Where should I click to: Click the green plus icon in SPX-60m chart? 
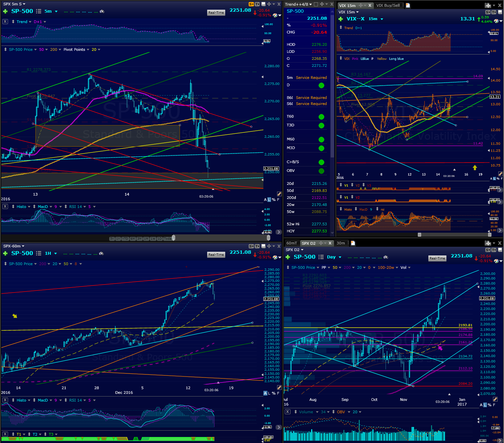pyautogui.click(x=5, y=253)
